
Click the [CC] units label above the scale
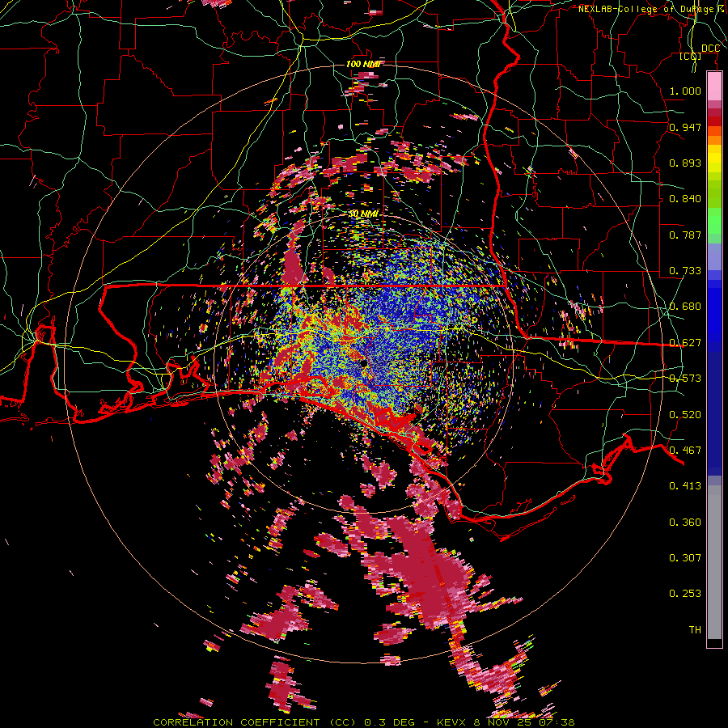[691, 56]
